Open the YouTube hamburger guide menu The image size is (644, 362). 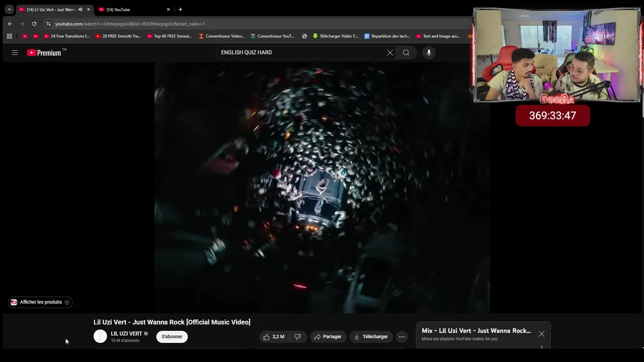(x=15, y=52)
